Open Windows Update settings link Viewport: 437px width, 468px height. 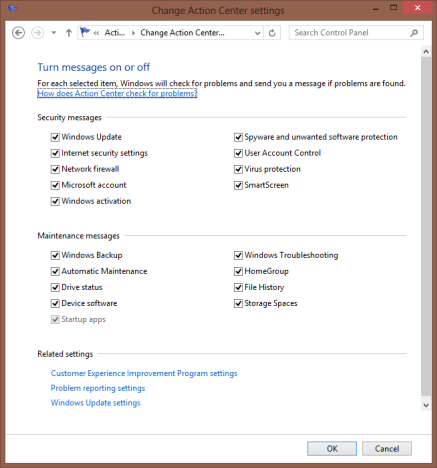(96, 403)
